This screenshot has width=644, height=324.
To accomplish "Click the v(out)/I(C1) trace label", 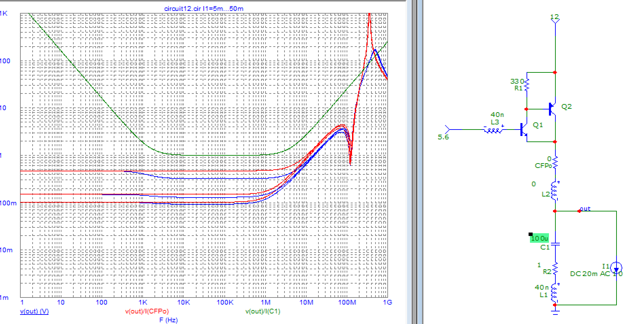I will coord(263,311).
